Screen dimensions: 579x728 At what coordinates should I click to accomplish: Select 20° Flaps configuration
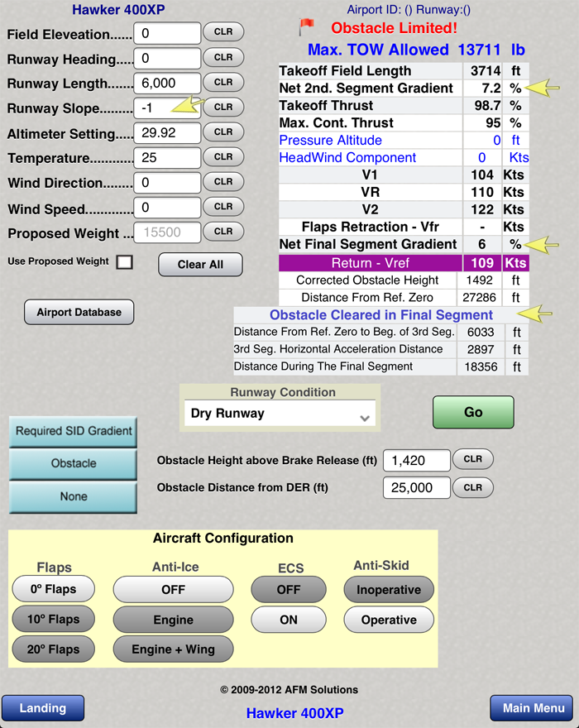[x=54, y=649]
